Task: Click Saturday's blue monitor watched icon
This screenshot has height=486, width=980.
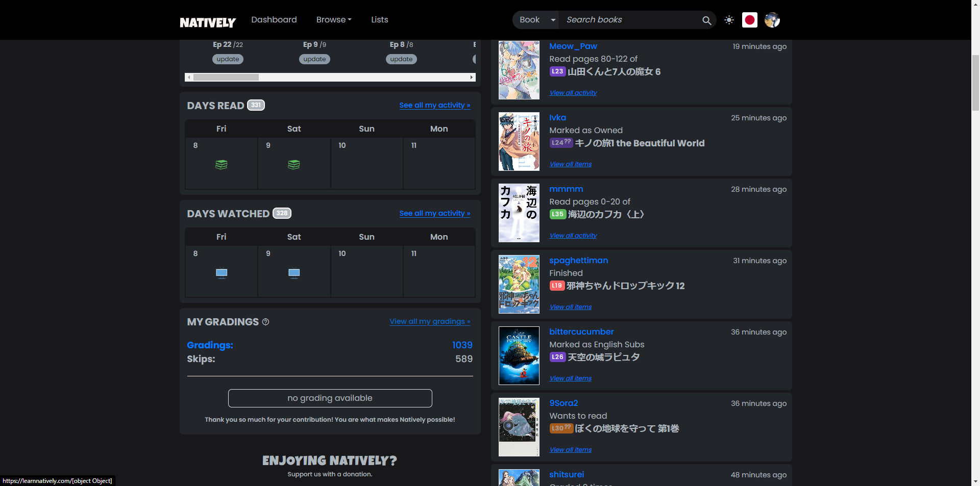Action: [x=294, y=273]
